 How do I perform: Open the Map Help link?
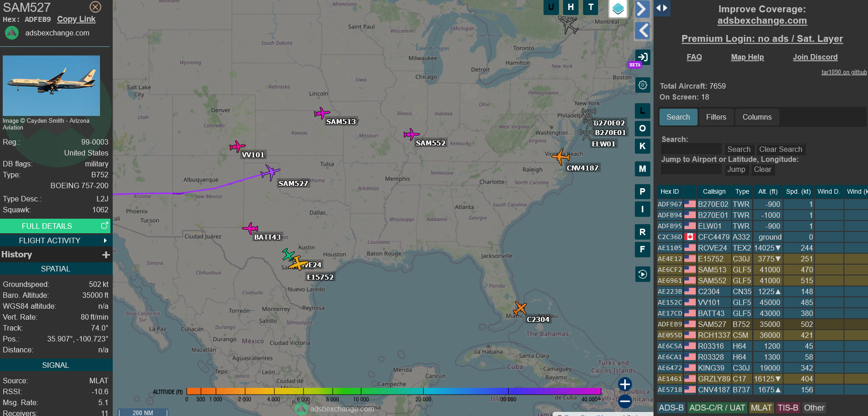[747, 57]
